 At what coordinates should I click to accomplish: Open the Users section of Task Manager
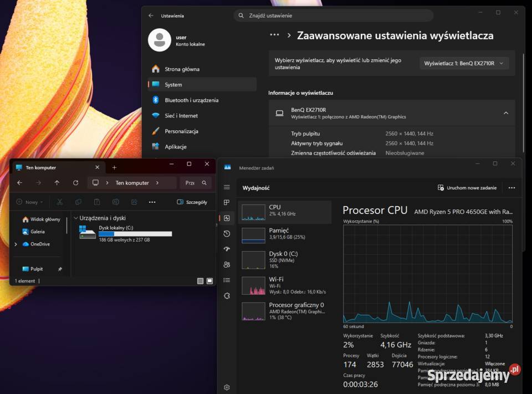tap(226, 264)
